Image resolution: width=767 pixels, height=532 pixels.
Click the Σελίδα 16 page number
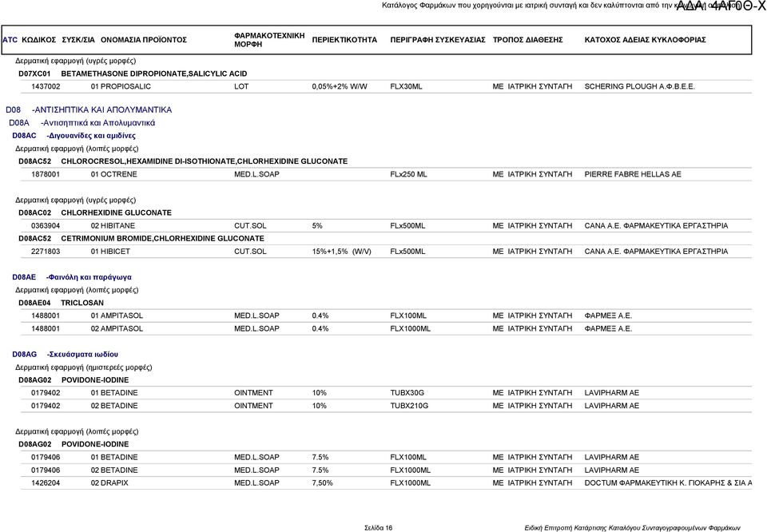click(378, 528)
